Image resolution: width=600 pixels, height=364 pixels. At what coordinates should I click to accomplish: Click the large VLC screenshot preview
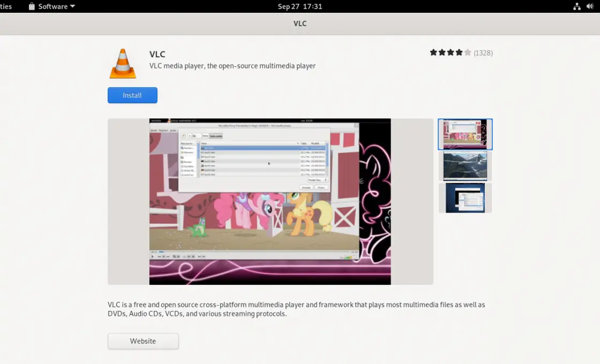point(270,201)
